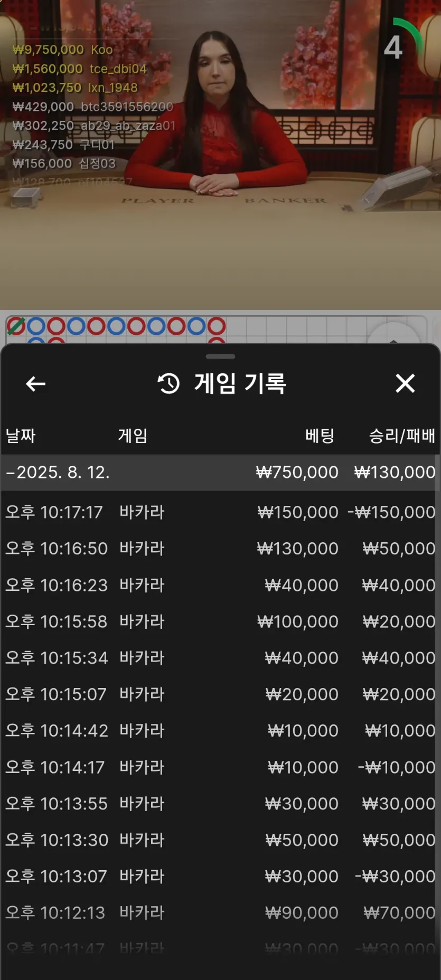Select the 오후 10:16:23 game entry

(220, 585)
